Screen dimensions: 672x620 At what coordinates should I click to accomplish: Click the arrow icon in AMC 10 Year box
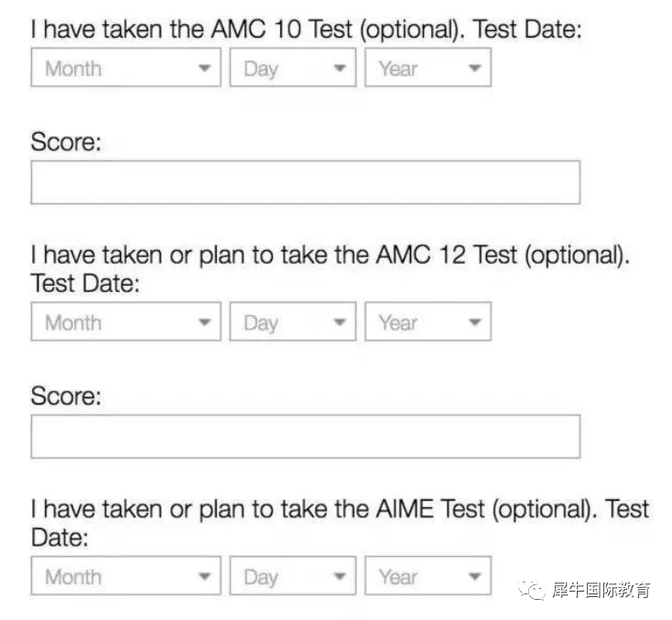(x=474, y=68)
